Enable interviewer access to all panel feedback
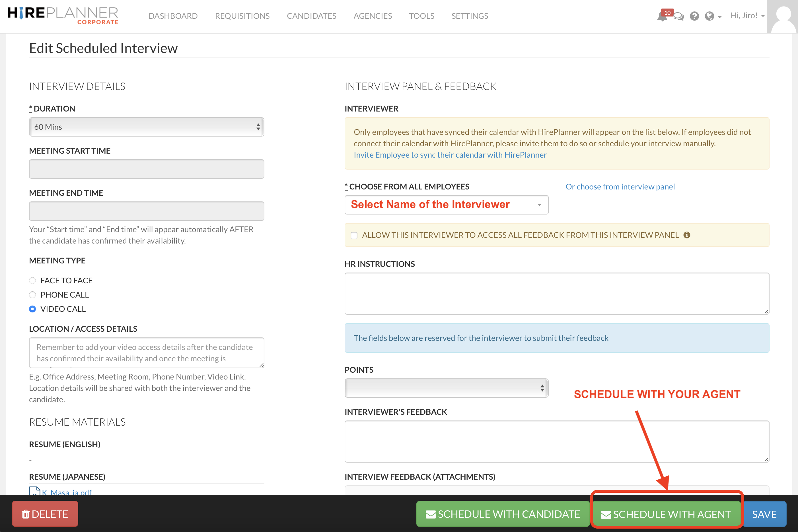 (354, 236)
